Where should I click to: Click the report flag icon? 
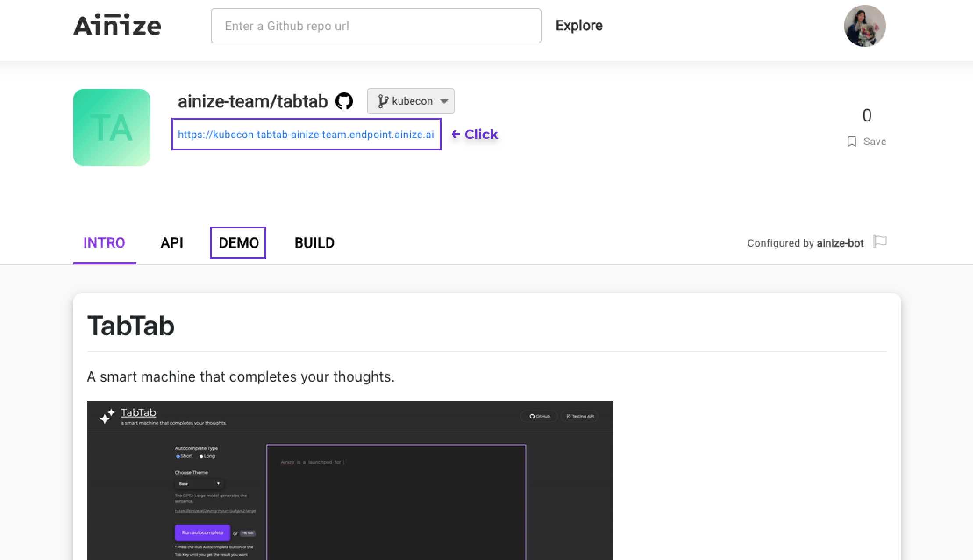880,241
